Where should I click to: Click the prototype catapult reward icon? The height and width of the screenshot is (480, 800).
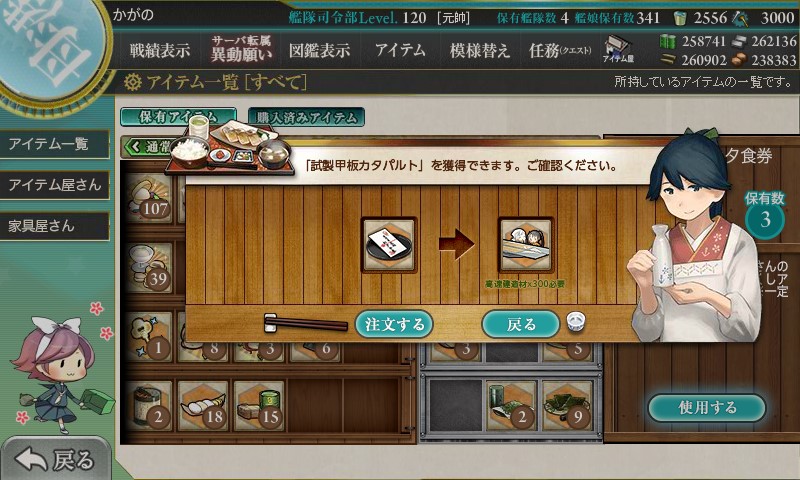tap(526, 245)
